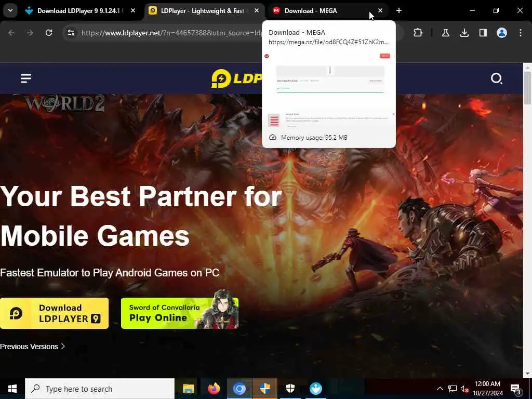
Task: Show the browser downloads list
Action: click(x=464, y=33)
